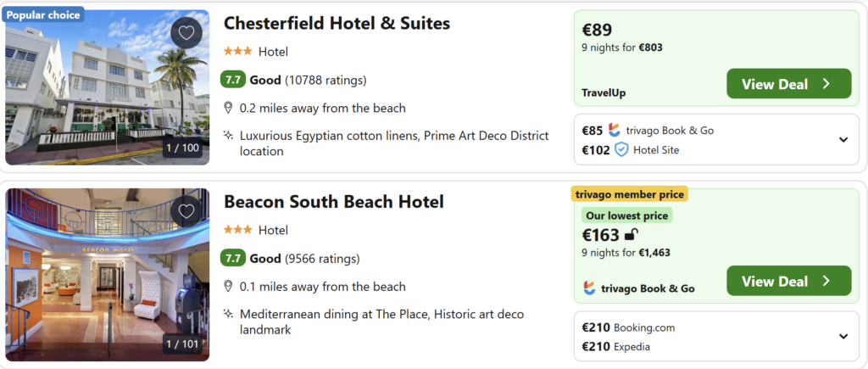This screenshot has height=369, width=868.
Task: Click sparkle icon beside Mediterranean dining highlight
Action: point(228,314)
